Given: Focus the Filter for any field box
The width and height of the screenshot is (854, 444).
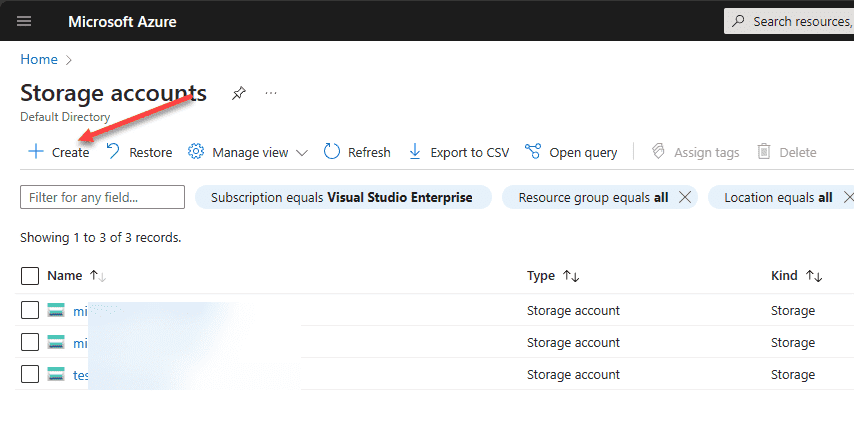Looking at the screenshot, I should pyautogui.click(x=102, y=197).
